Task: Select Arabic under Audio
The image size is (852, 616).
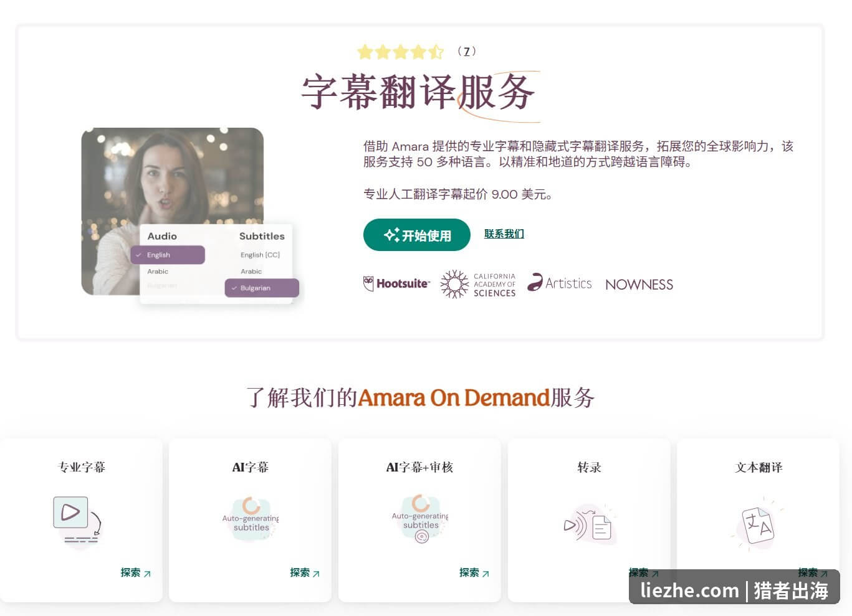Action: 158,272
